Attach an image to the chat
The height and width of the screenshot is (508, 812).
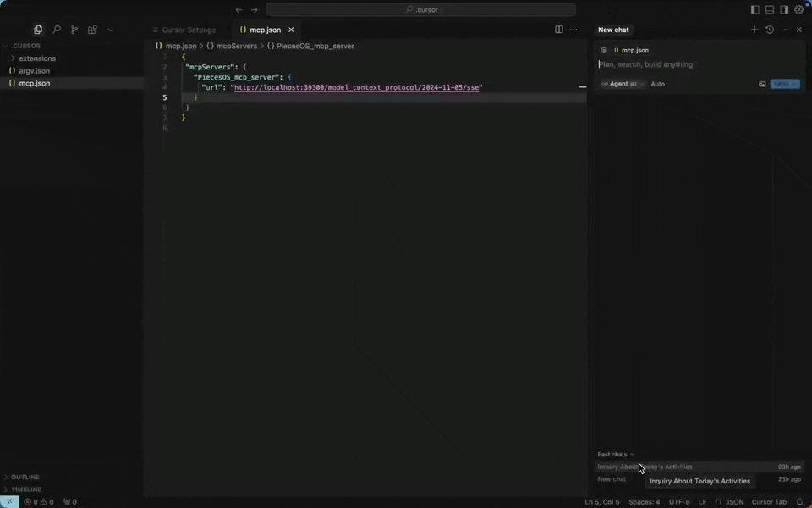(x=762, y=84)
